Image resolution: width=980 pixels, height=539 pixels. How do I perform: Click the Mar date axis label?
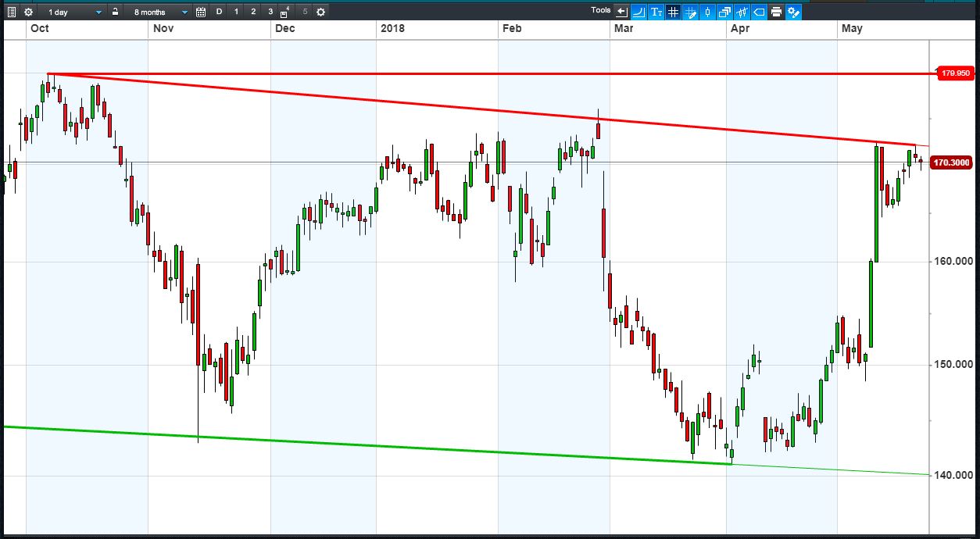(624, 29)
